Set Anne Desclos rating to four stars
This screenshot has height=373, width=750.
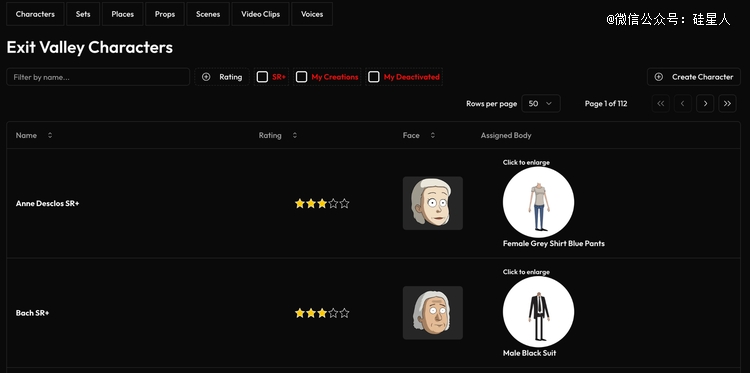pyautogui.click(x=333, y=204)
